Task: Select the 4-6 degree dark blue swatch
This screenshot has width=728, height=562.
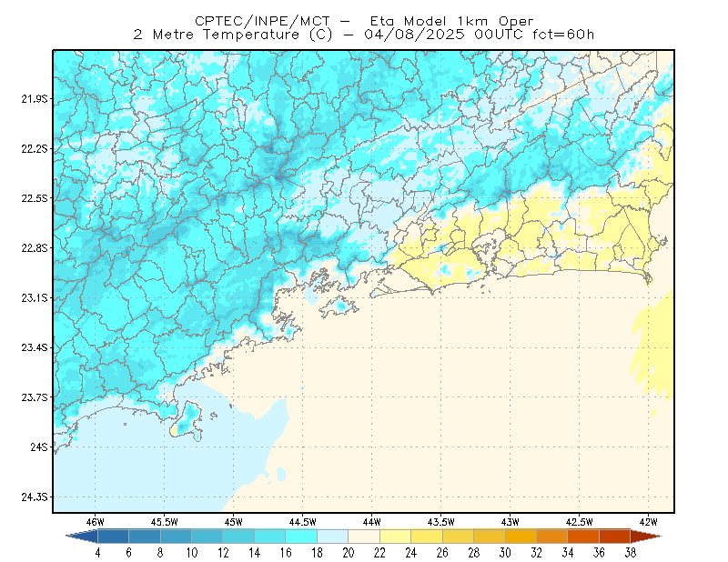Action: pos(113,537)
